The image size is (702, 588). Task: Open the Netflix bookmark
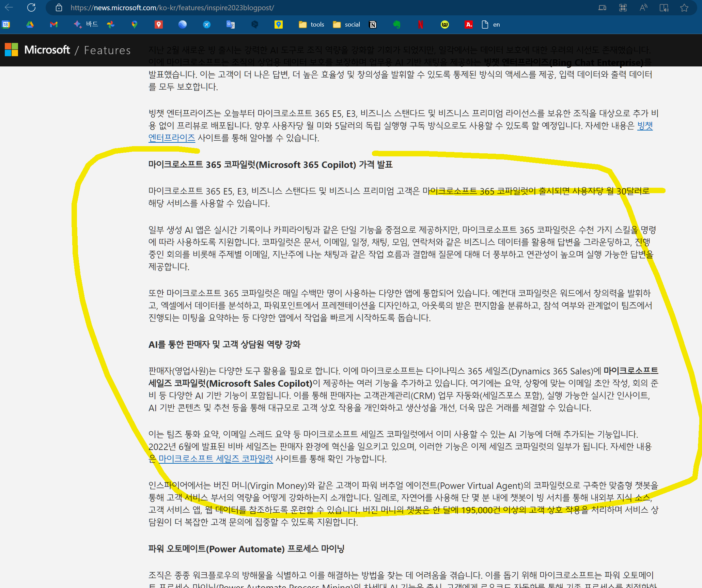(420, 25)
